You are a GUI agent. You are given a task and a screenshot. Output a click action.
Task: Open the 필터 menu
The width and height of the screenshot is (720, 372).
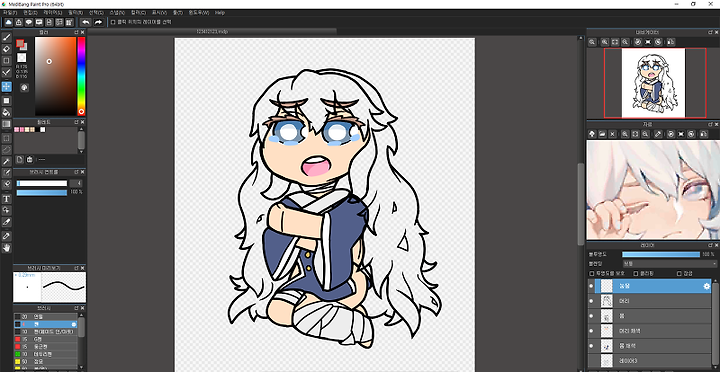(75, 13)
